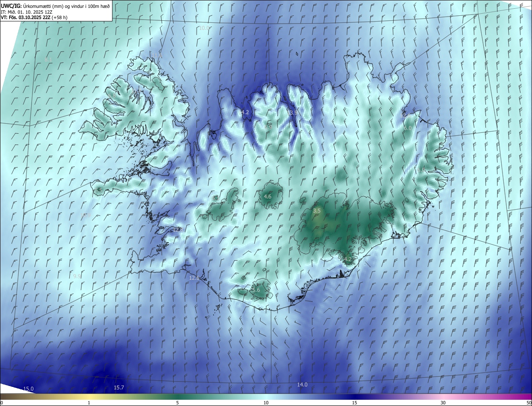
Task: Click the 8.1 value label on the map
Action: point(48,60)
